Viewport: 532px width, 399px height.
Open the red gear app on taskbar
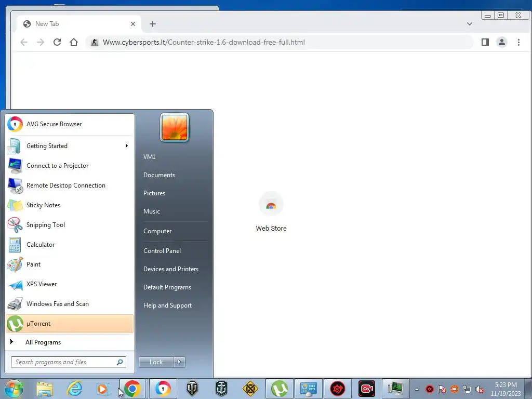coord(338,389)
